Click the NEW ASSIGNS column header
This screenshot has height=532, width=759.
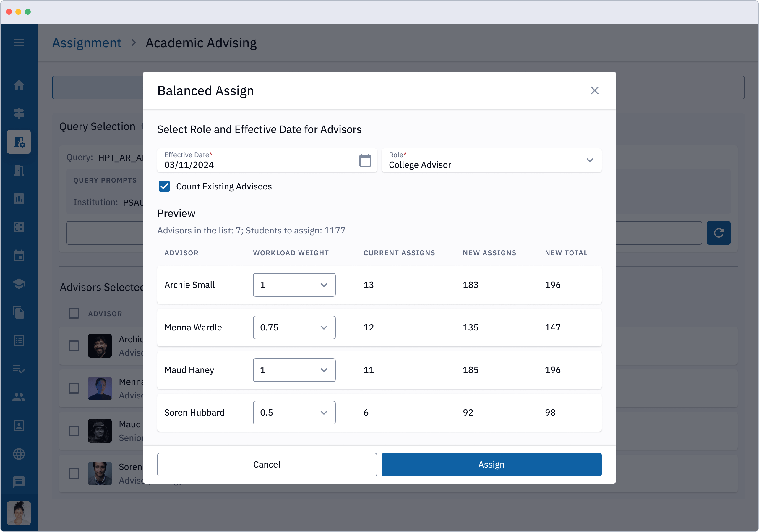click(x=489, y=253)
